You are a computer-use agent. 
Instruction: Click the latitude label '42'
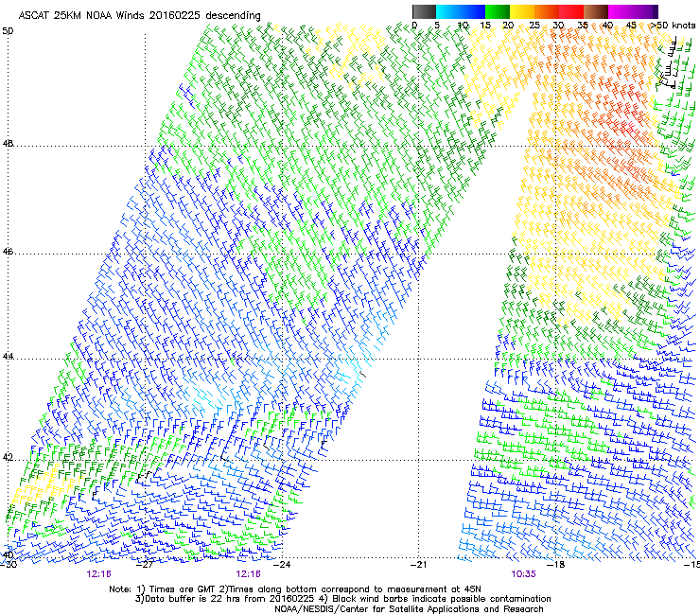8,458
